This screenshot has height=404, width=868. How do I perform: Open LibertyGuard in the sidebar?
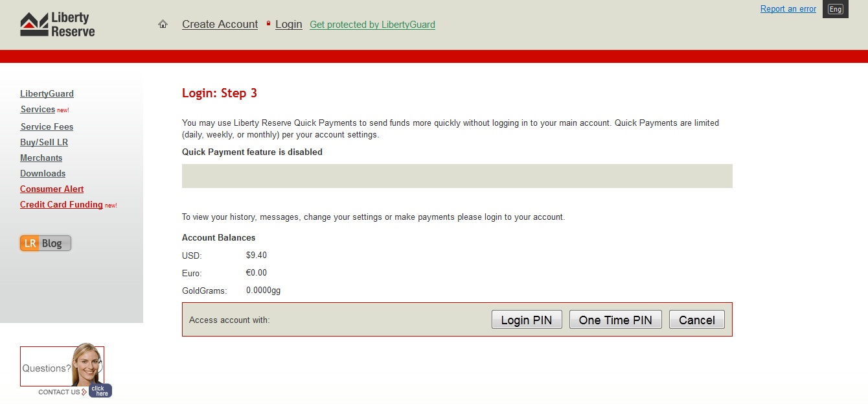click(47, 93)
